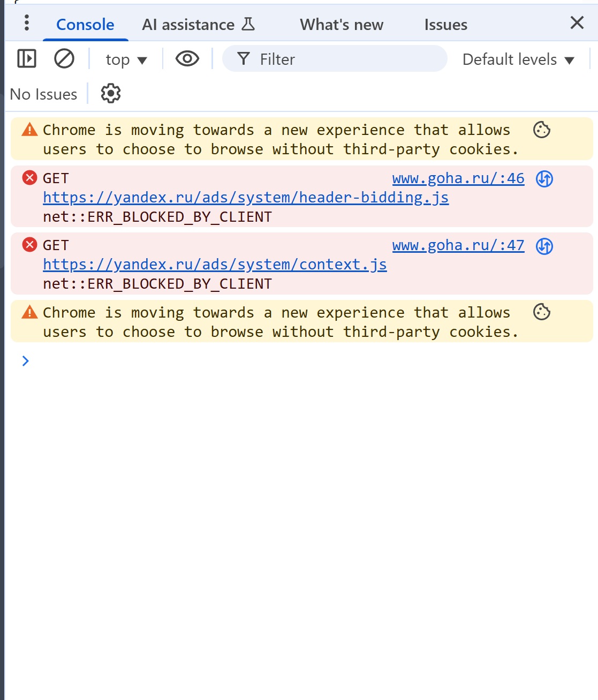Click the last cookie warning's cookie icon
The image size is (598, 700).
[x=542, y=312]
